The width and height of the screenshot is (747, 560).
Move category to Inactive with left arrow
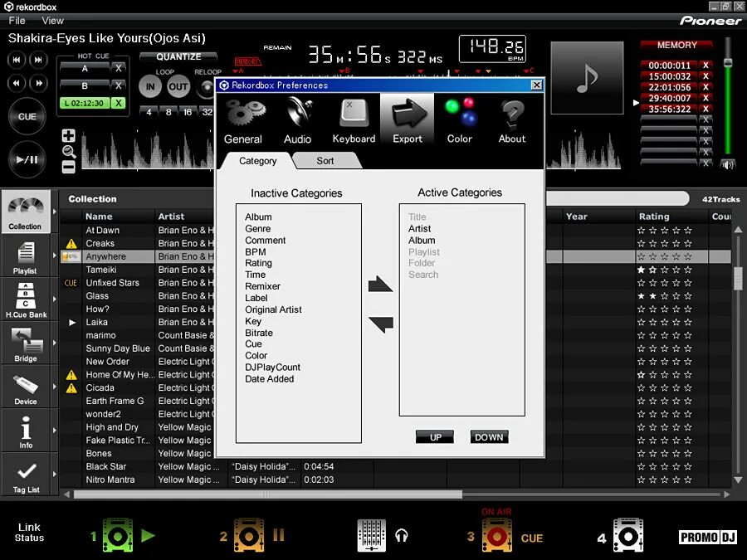(x=380, y=324)
